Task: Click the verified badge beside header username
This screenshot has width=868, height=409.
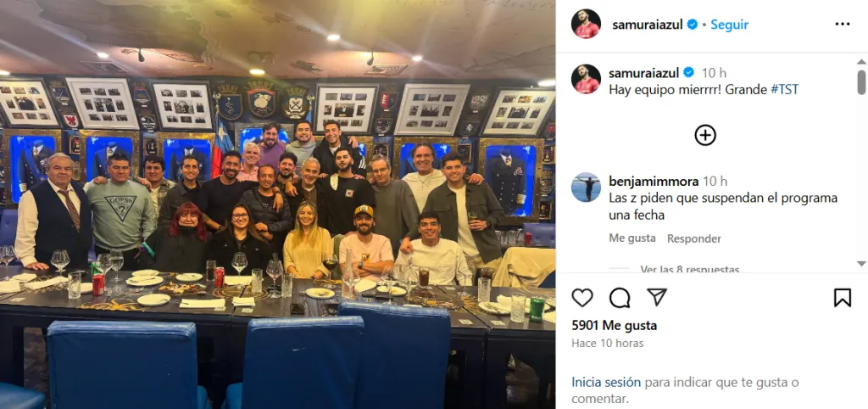Action: pyautogui.click(x=693, y=25)
